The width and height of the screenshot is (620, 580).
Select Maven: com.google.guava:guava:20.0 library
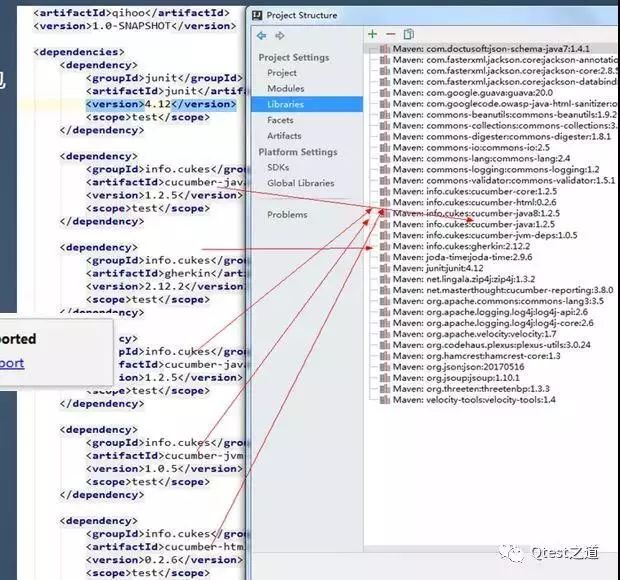coord(473,93)
